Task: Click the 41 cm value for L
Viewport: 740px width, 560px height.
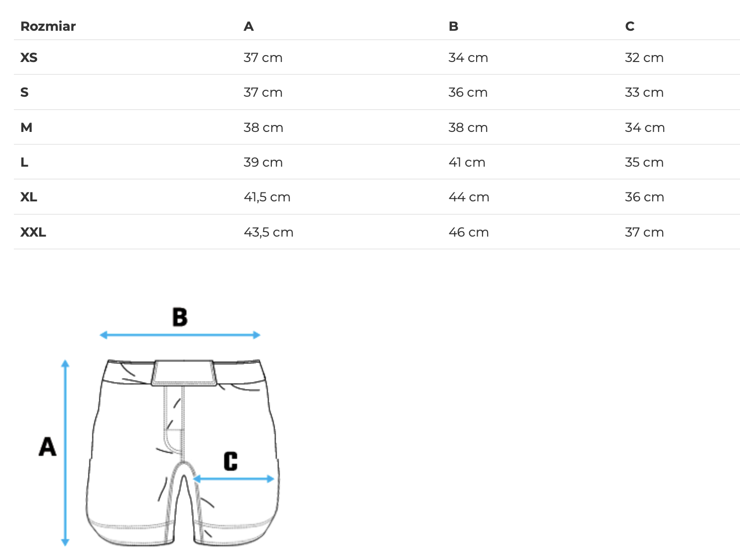Action: 467,162
